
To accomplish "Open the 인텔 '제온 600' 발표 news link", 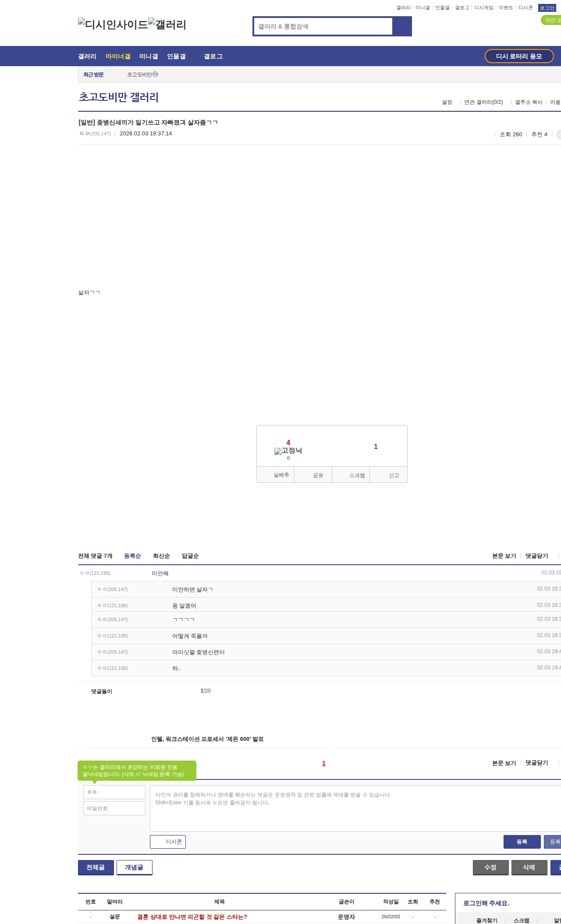I will pyautogui.click(x=207, y=739).
